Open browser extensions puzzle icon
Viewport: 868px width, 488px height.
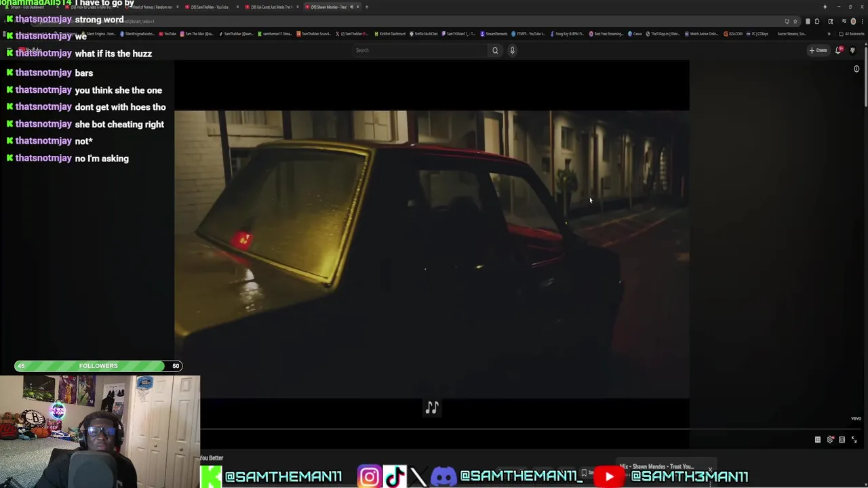(x=817, y=21)
